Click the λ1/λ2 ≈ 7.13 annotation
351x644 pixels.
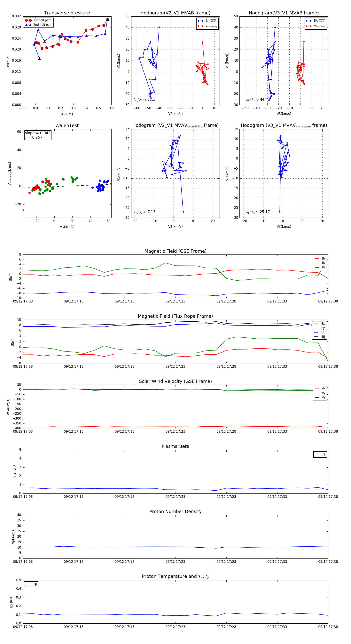coord(144,212)
